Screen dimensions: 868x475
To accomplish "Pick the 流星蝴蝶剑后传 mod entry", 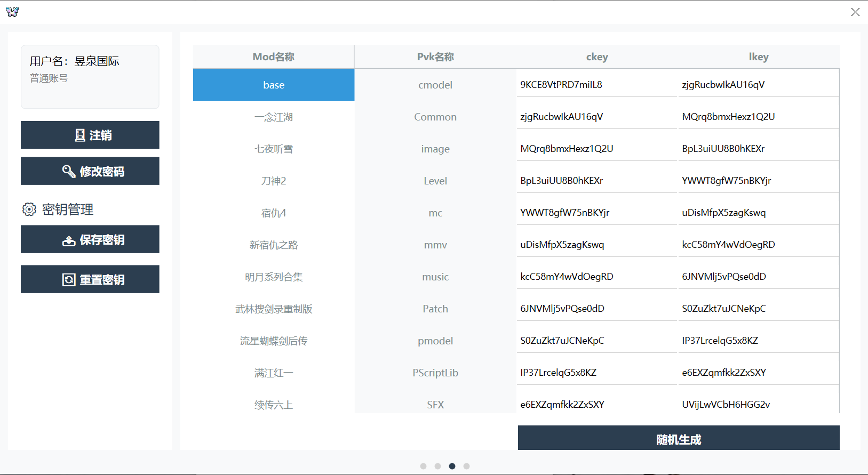I will (x=273, y=341).
